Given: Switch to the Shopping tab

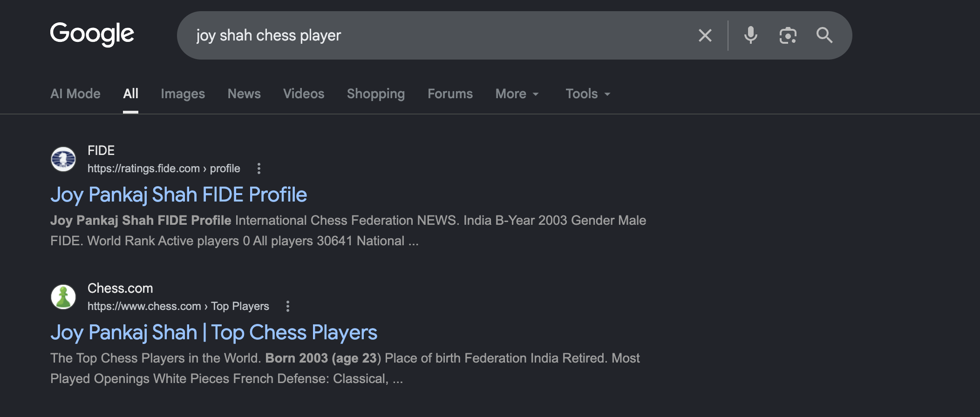Looking at the screenshot, I should pos(376,94).
